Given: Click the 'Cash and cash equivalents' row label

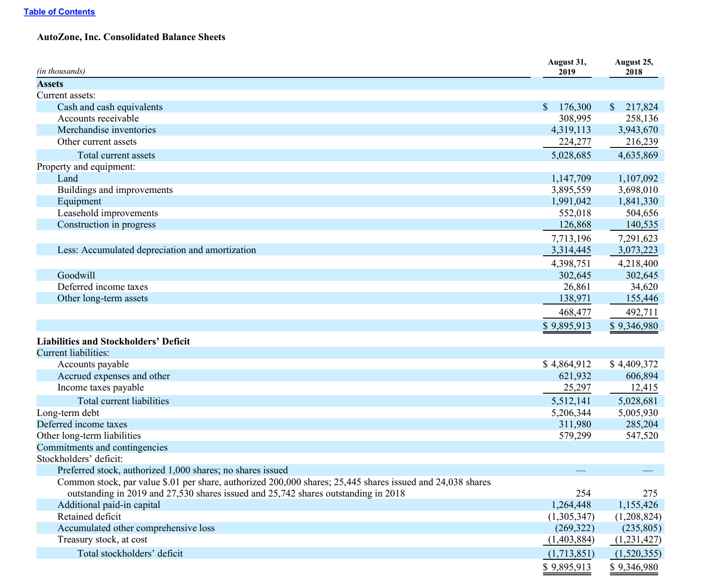Looking at the screenshot, I should click(x=110, y=107).
